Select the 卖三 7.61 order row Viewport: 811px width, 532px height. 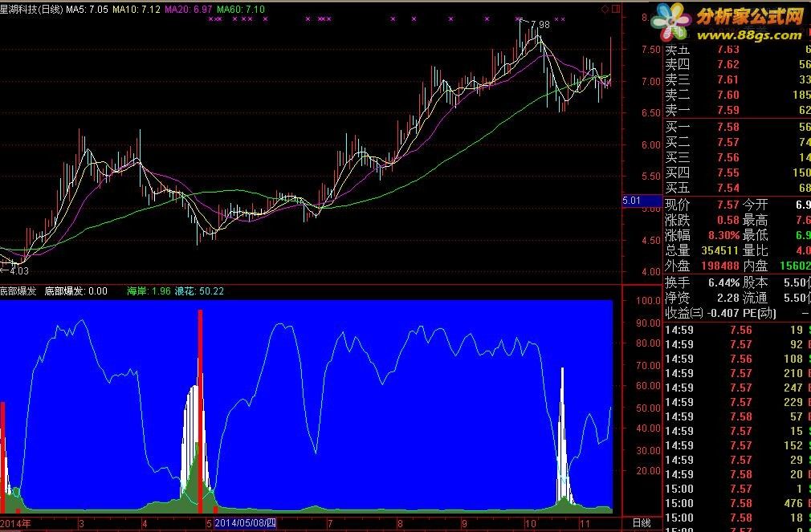click(x=738, y=79)
